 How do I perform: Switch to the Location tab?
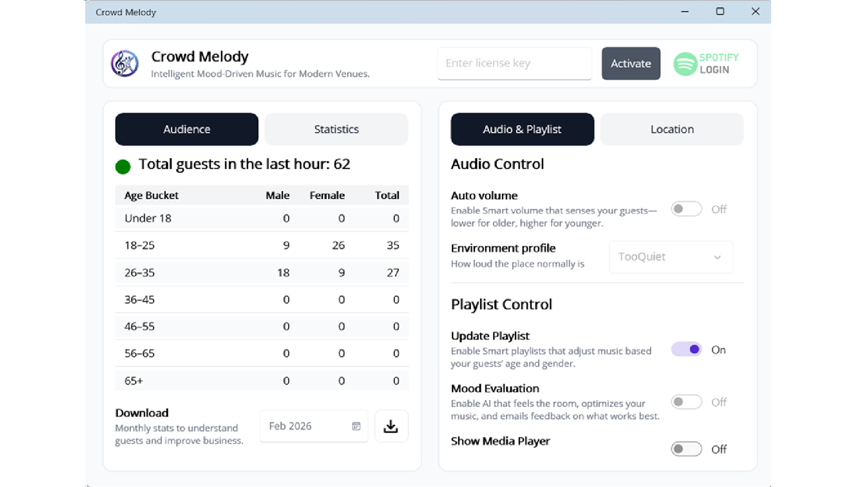[672, 129]
